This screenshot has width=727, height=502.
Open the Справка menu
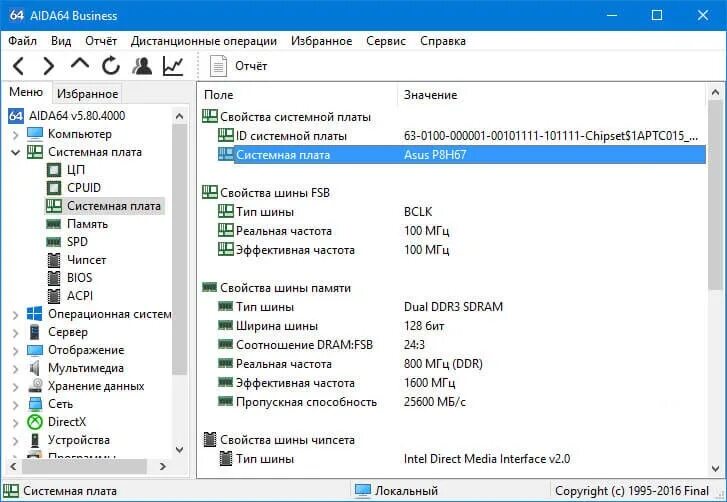(x=443, y=41)
